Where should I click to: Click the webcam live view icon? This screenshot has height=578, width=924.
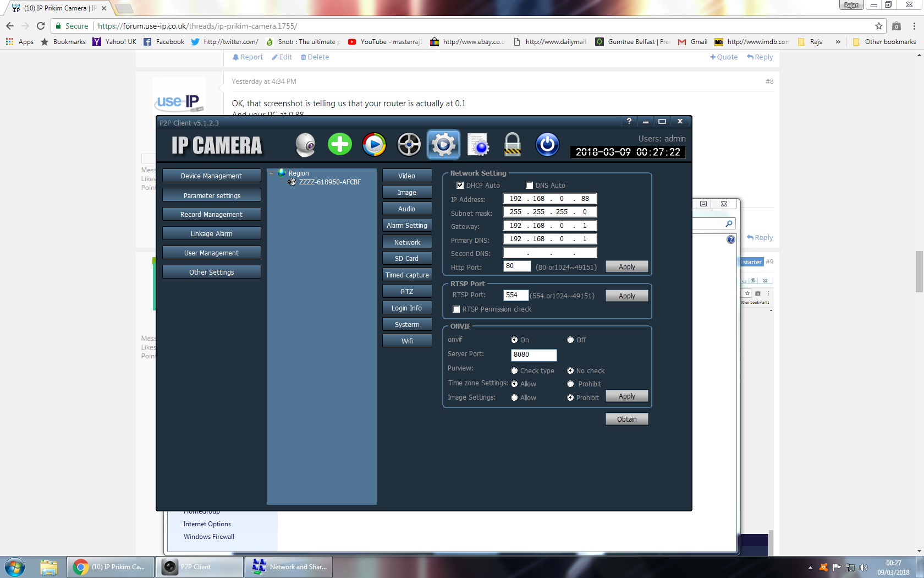(x=305, y=145)
